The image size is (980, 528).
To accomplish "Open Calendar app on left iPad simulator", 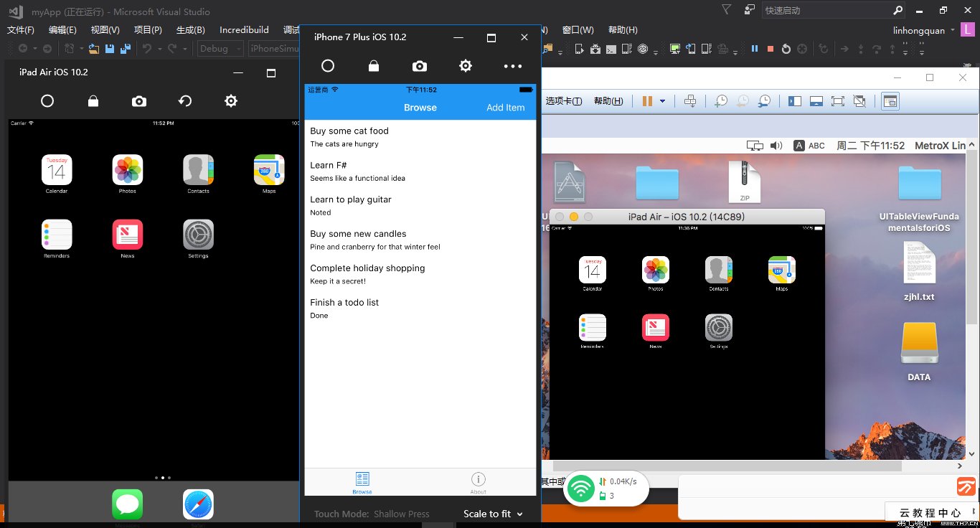I will point(57,170).
